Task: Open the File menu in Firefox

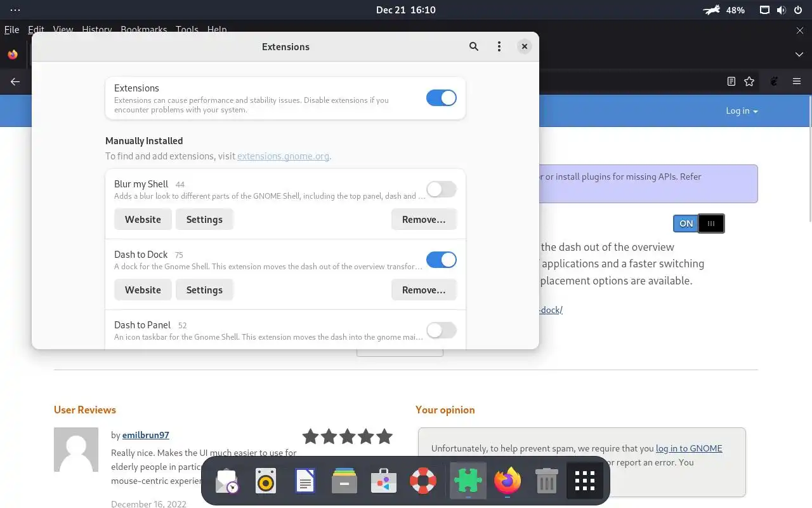Action: coord(11,29)
